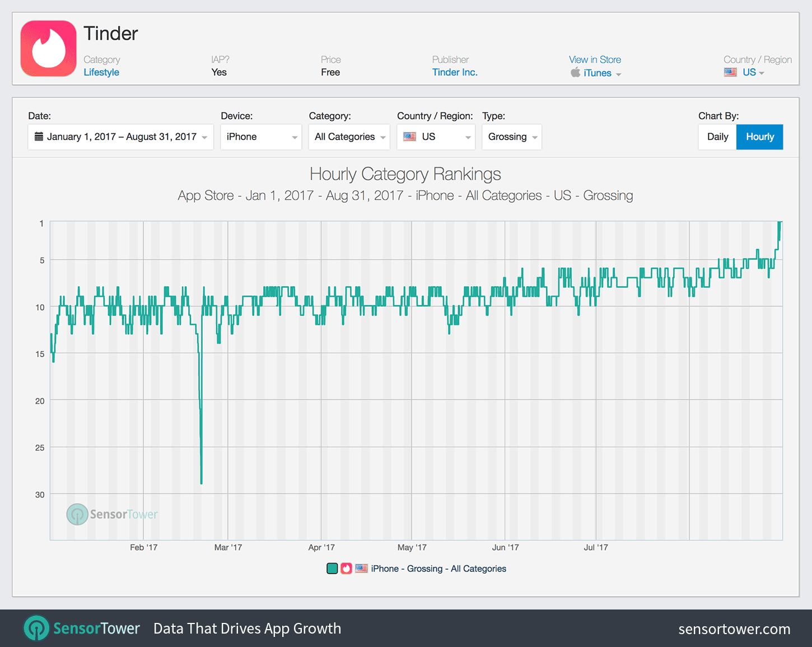Screen dimensions: 812x647
Task: Click the Mar '17 axis label
Action: point(228,547)
